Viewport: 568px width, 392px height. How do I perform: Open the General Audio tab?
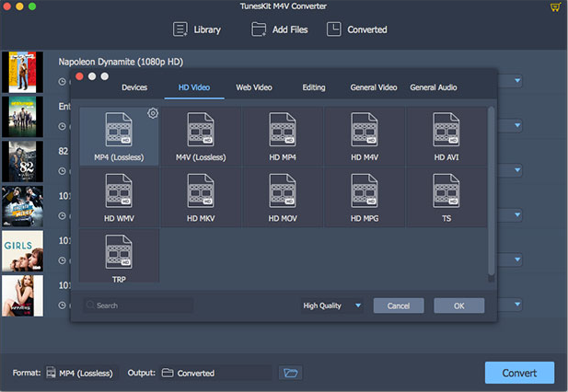[x=434, y=87]
